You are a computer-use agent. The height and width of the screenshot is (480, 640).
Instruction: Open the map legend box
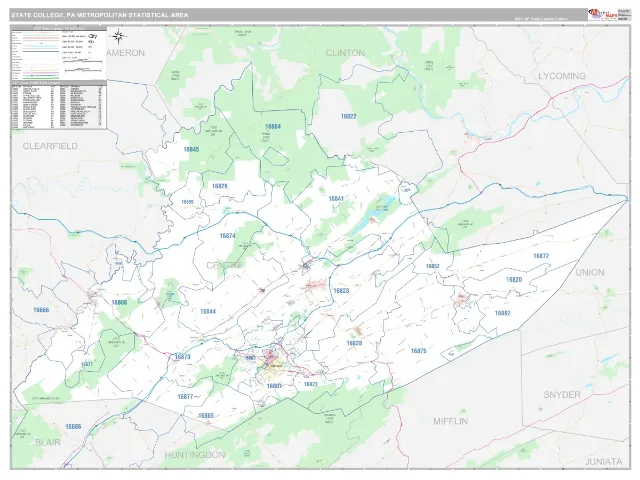coord(59,53)
